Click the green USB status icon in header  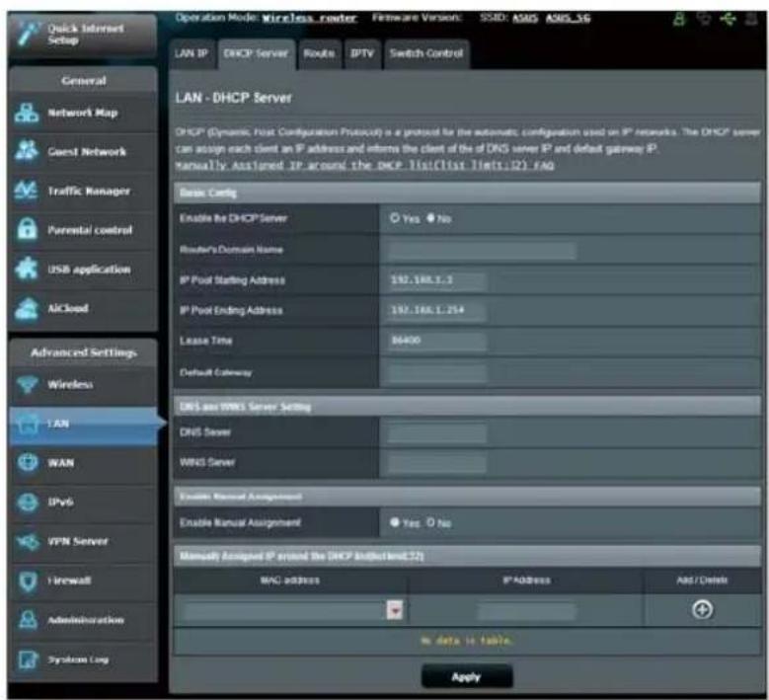click(x=728, y=19)
